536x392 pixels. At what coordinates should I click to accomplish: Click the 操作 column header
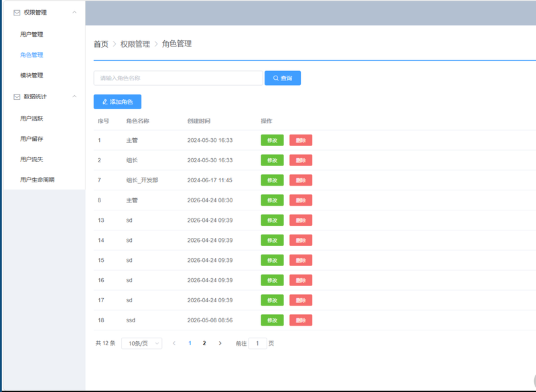[267, 121]
